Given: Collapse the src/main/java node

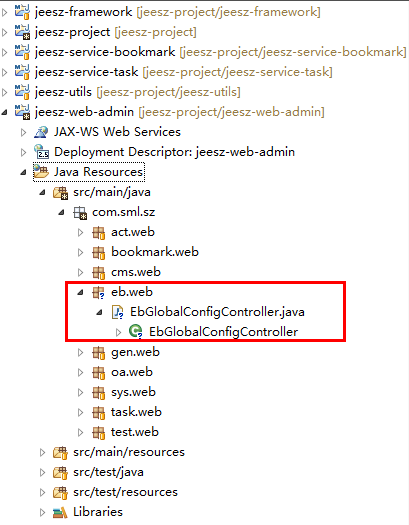Looking at the screenshot, I should (42, 193).
